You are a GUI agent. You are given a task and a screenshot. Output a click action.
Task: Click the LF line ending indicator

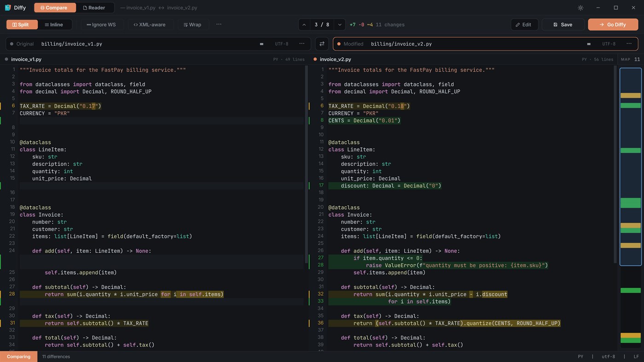(636, 356)
